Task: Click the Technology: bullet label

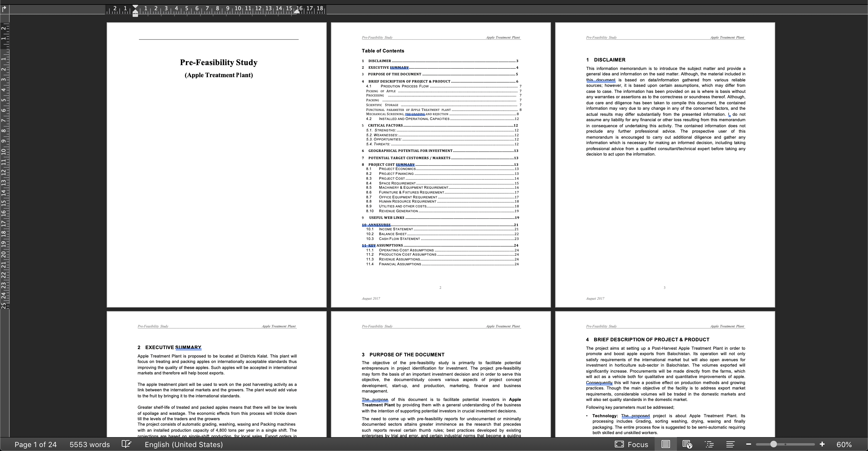Action: tap(605, 416)
